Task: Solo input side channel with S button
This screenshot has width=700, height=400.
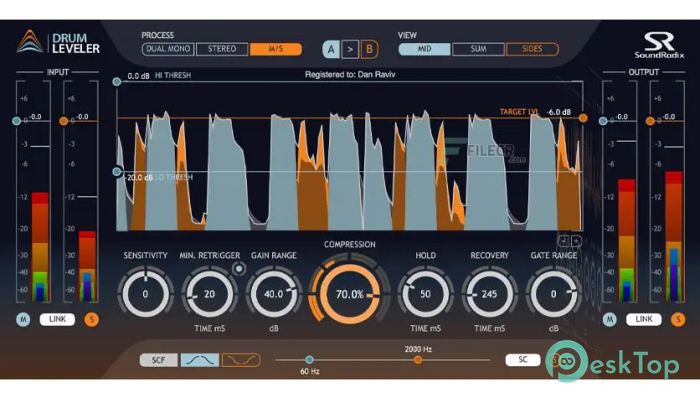Action: click(92, 319)
